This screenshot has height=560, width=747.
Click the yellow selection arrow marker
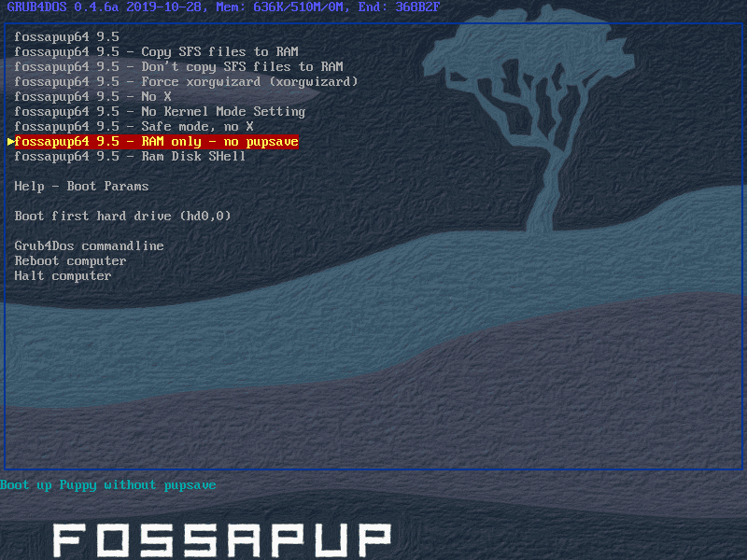[x=10, y=142]
